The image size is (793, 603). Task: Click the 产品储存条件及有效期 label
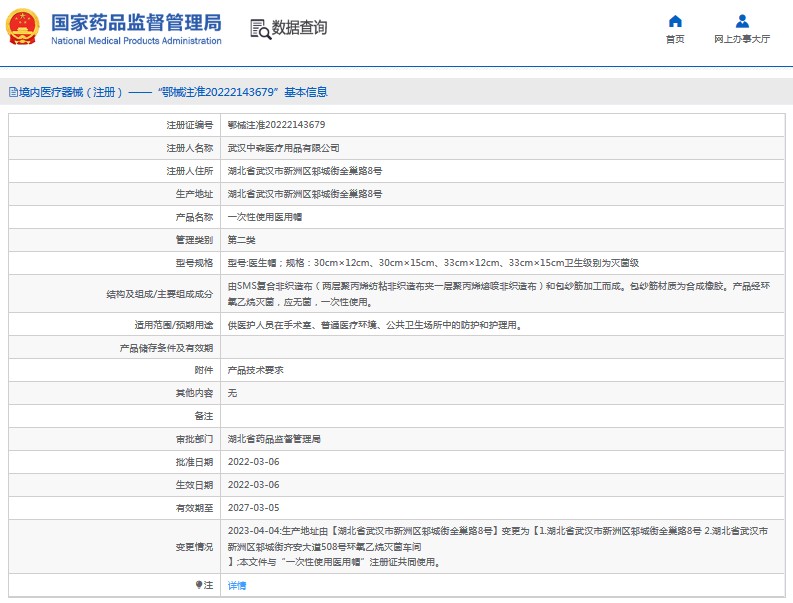166,348
